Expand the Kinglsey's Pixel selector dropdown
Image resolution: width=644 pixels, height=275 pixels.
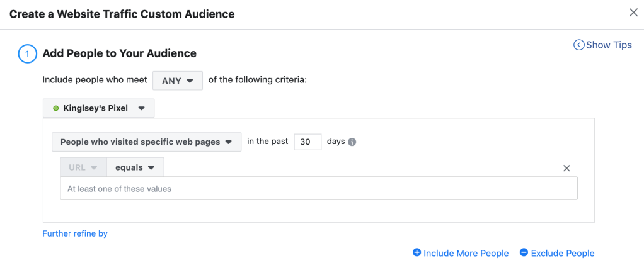click(99, 108)
